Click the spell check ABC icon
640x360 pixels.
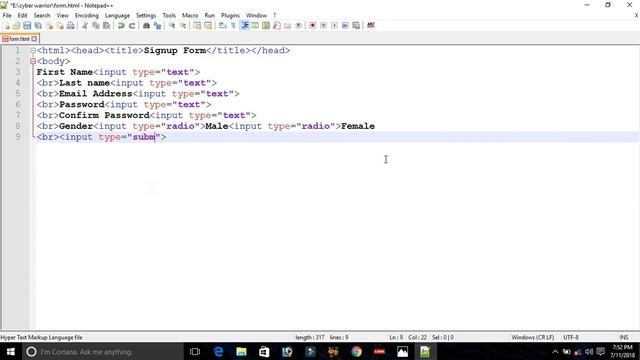coord(371,25)
